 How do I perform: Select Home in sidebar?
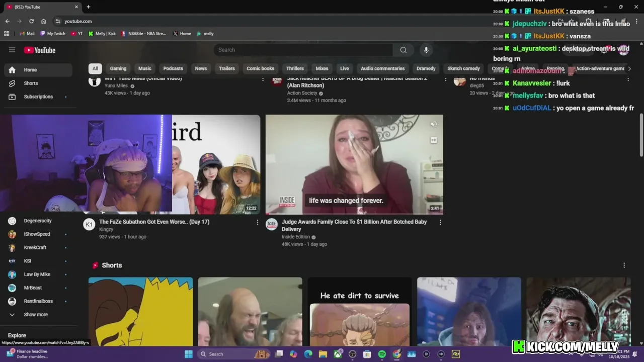coord(38,70)
